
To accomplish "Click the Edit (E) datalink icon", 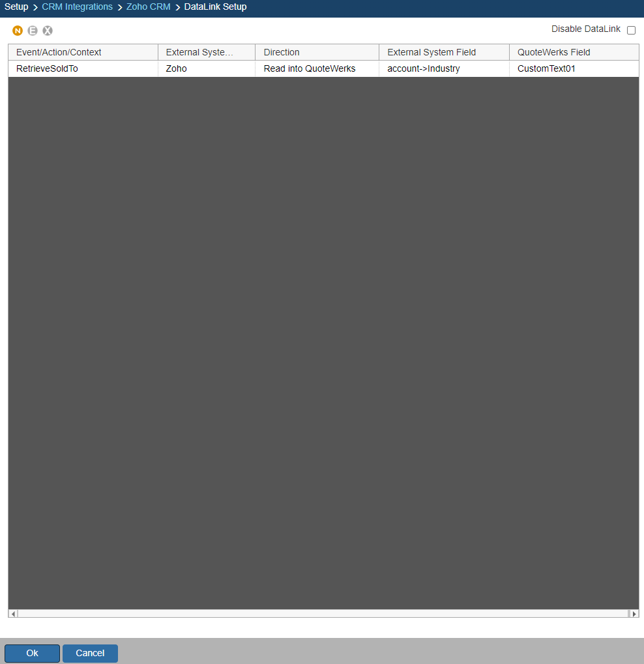I will 33,31.
